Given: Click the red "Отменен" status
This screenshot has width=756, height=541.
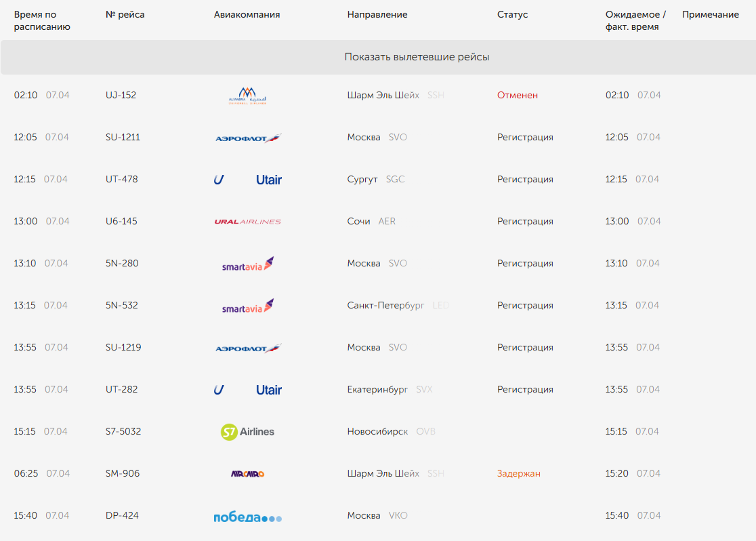Looking at the screenshot, I should click(x=518, y=96).
